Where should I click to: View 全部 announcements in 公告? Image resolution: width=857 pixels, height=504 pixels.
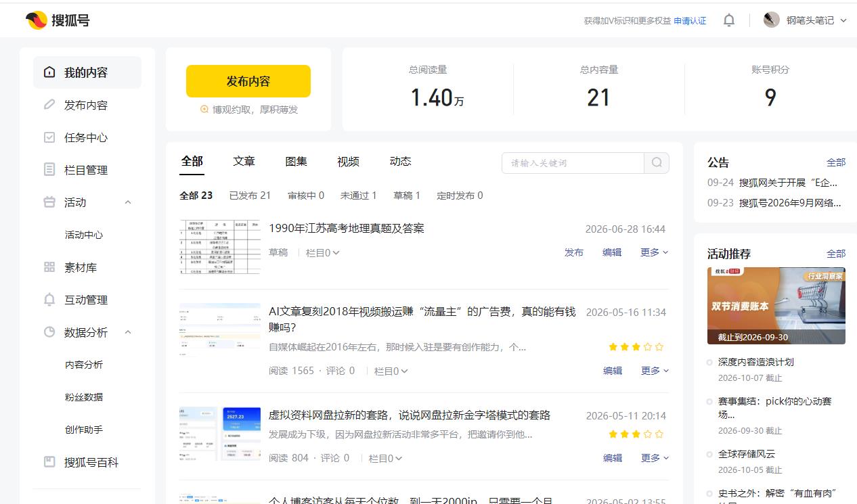836,162
